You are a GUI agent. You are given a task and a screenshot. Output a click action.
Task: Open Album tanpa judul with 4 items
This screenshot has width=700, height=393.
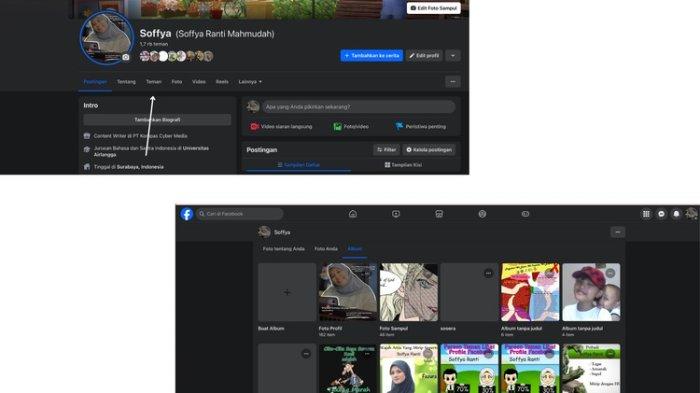click(591, 292)
